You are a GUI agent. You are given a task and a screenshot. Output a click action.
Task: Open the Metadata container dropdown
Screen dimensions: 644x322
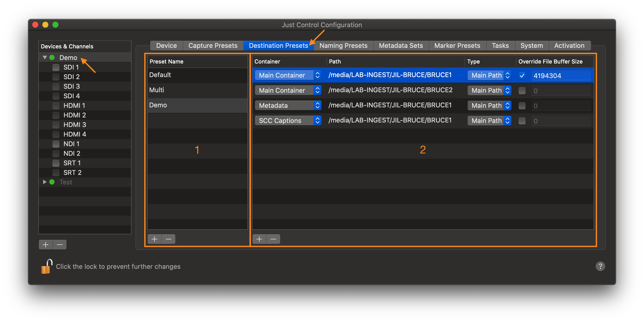point(288,105)
